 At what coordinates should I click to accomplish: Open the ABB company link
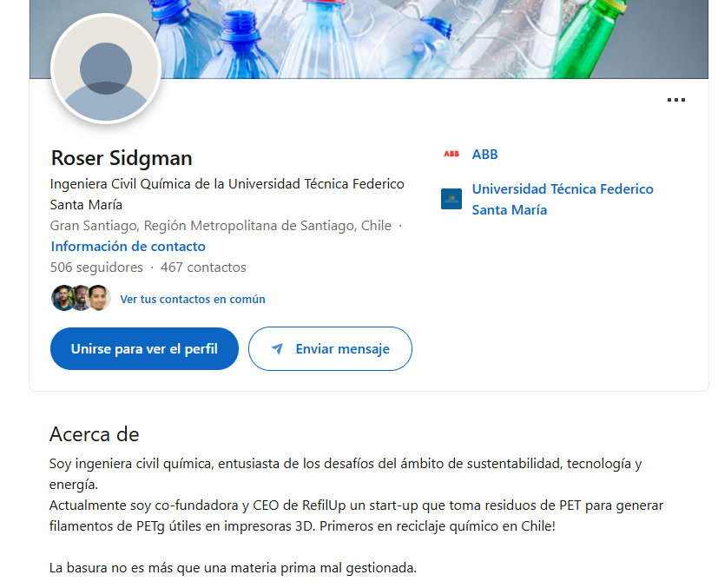click(484, 155)
